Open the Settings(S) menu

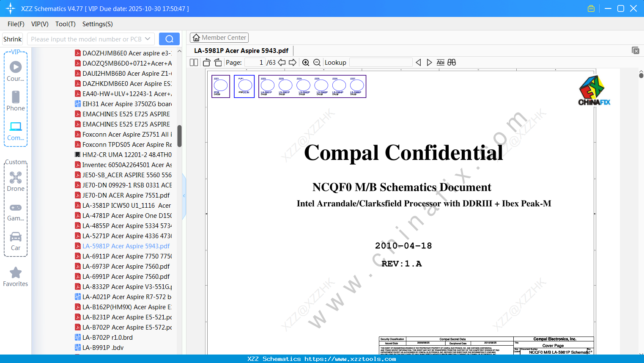click(98, 24)
